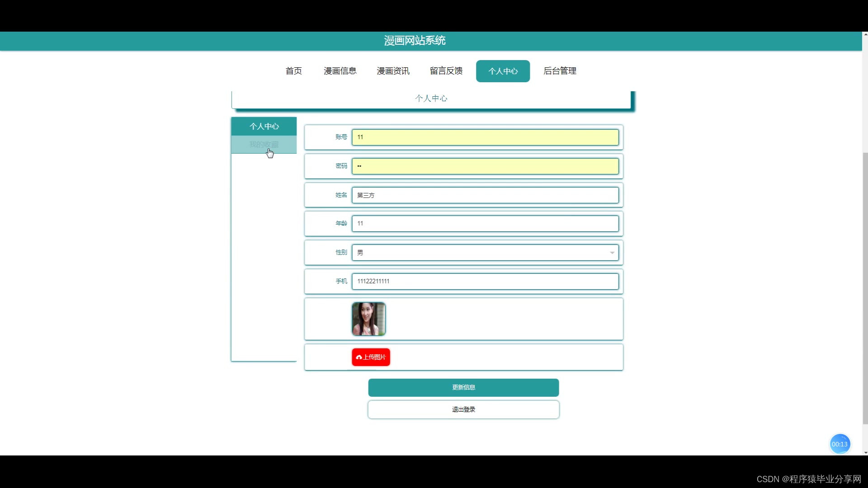Click the red 上传图片 upload button
The image size is (868, 488).
(371, 357)
